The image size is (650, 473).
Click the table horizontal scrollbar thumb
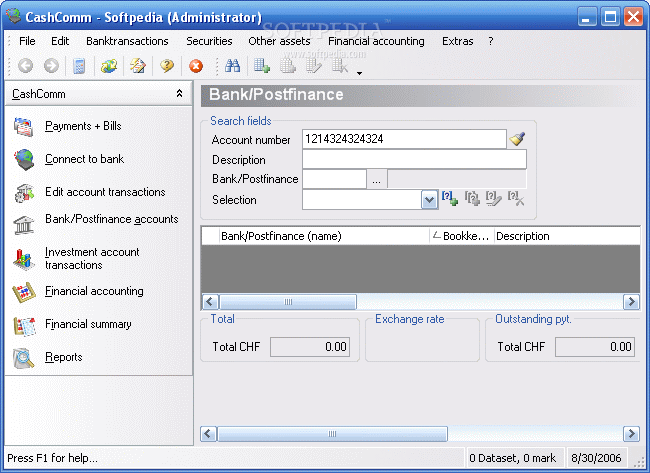tap(288, 302)
